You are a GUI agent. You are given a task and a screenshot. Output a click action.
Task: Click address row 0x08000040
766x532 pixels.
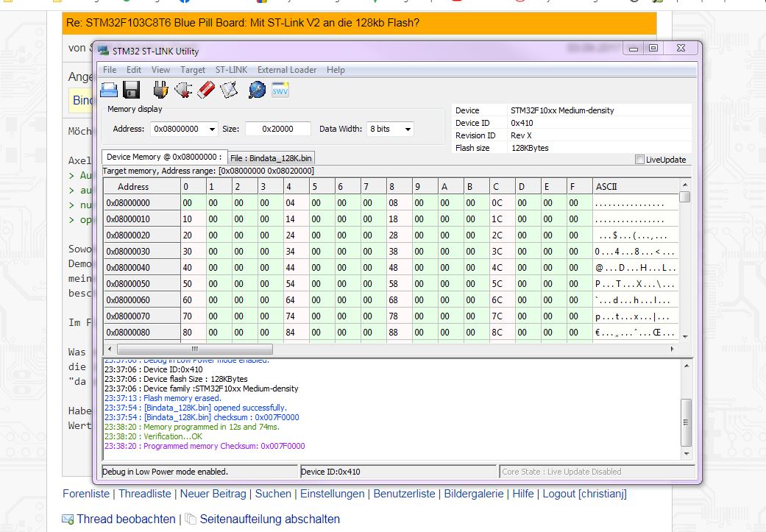(142, 268)
